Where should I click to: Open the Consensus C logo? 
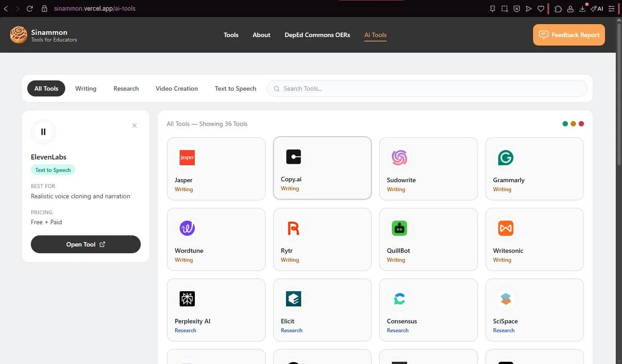click(x=399, y=299)
